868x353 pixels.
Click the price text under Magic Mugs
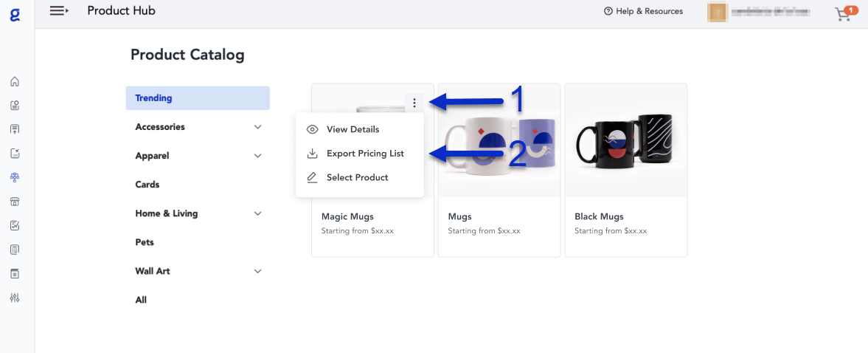click(357, 231)
